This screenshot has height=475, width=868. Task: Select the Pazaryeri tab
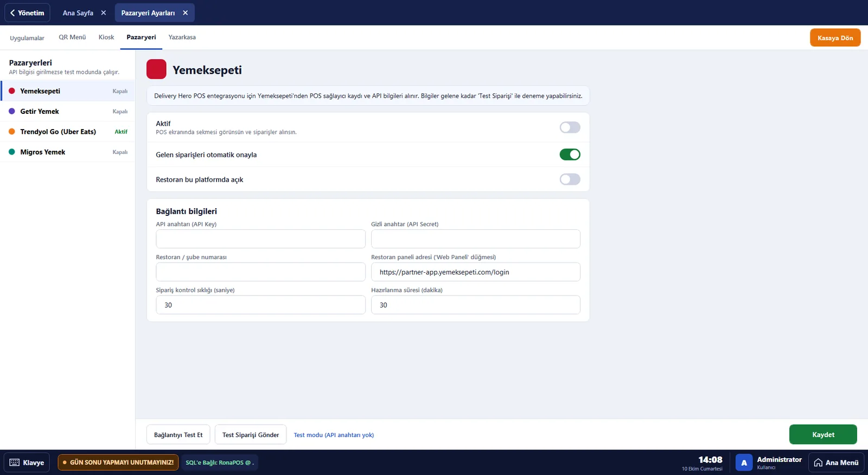point(141,37)
